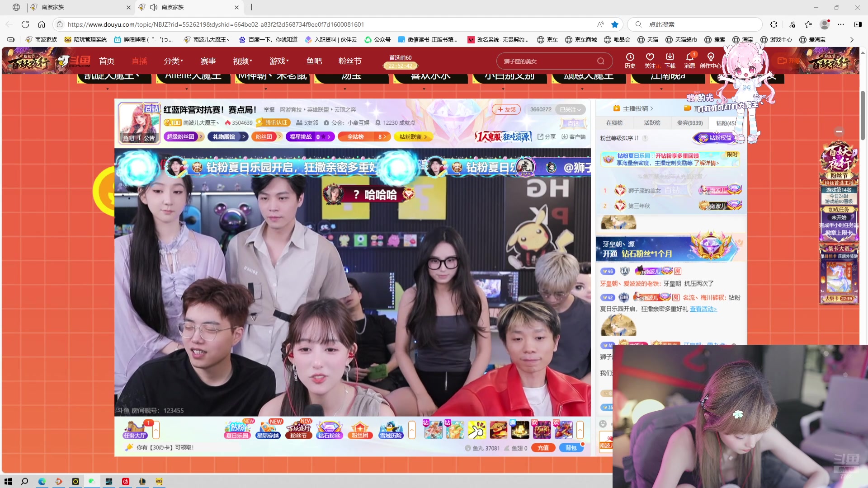Image resolution: width=868 pixels, height=488 pixels.
Task: Open the 背包 backpack button
Action: click(571, 448)
